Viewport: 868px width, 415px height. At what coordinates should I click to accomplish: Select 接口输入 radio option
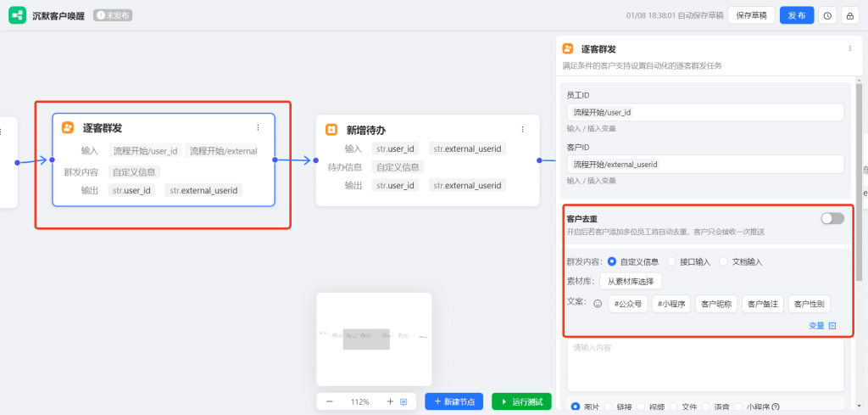671,261
